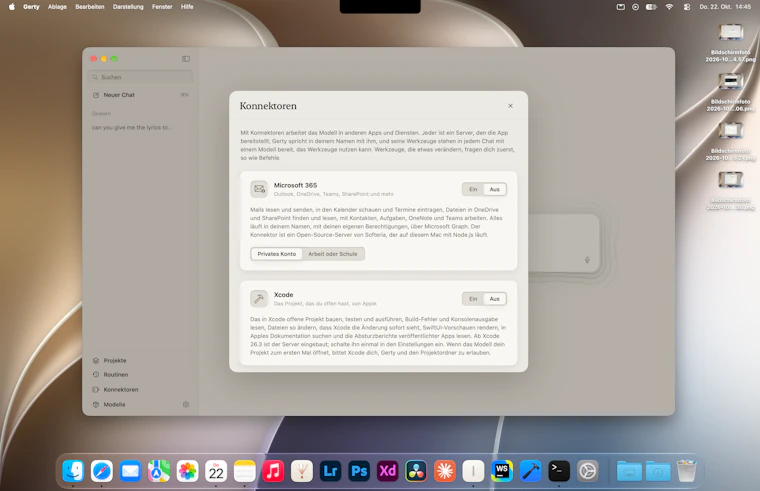This screenshot has height=491, width=760.
Task: Select desktop file Bildschirmfoto ending 4.57.png
Action: (x=730, y=43)
